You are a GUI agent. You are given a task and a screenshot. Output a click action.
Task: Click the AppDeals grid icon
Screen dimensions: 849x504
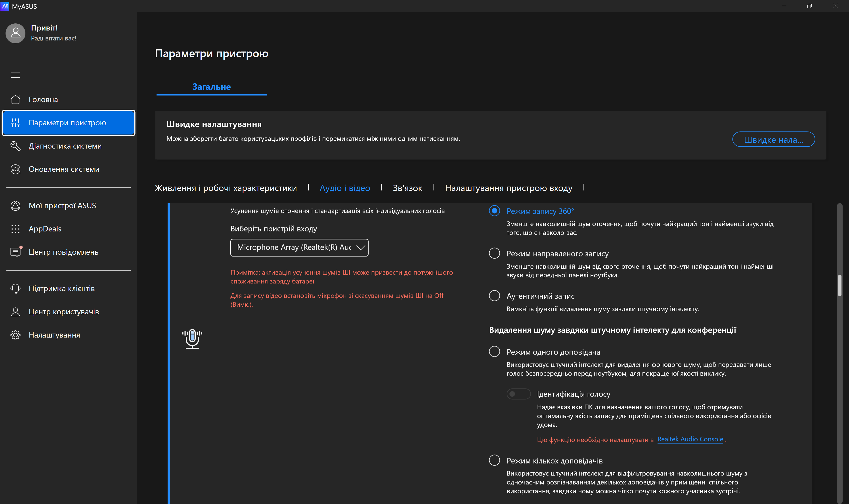click(x=15, y=229)
